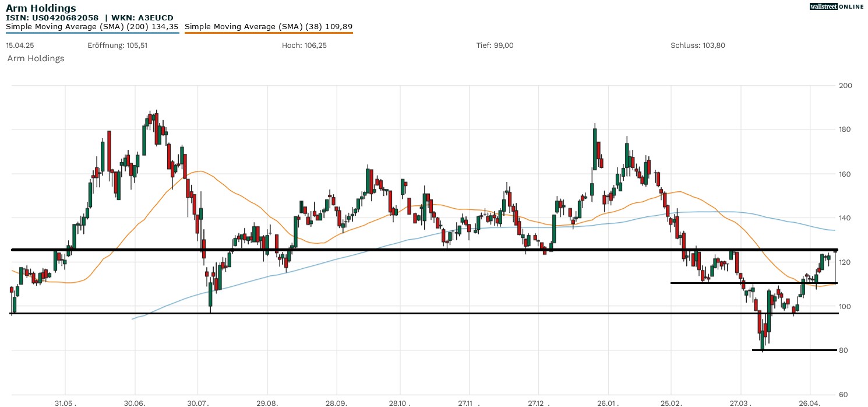The width and height of the screenshot is (868, 407).
Task: Click the 27.11. date axis label
Action: pyautogui.click(x=469, y=403)
